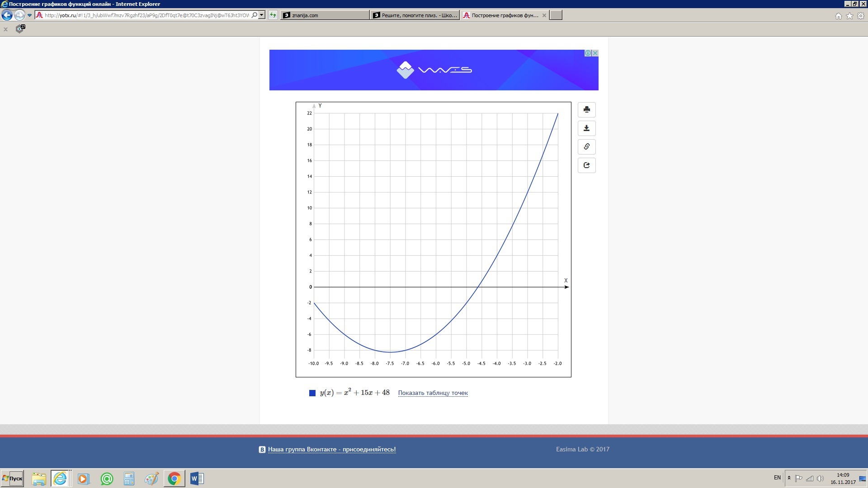The height and width of the screenshot is (488, 868).
Task: Download the graph image
Action: click(x=586, y=128)
